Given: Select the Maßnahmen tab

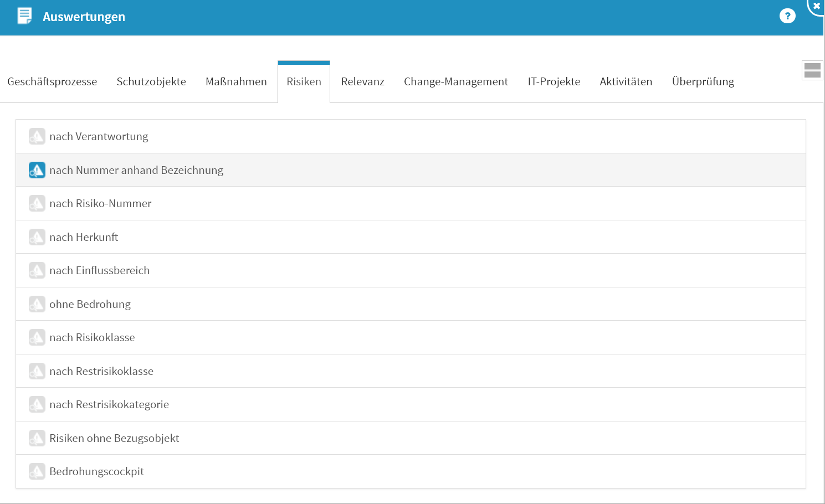Looking at the screenshot, I should (236, 81).
